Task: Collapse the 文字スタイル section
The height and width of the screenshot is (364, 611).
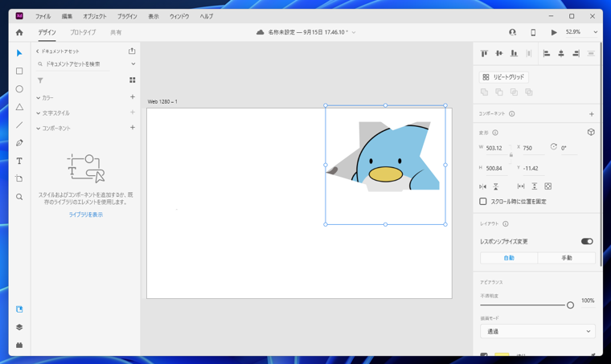Action: pos(39,113)
